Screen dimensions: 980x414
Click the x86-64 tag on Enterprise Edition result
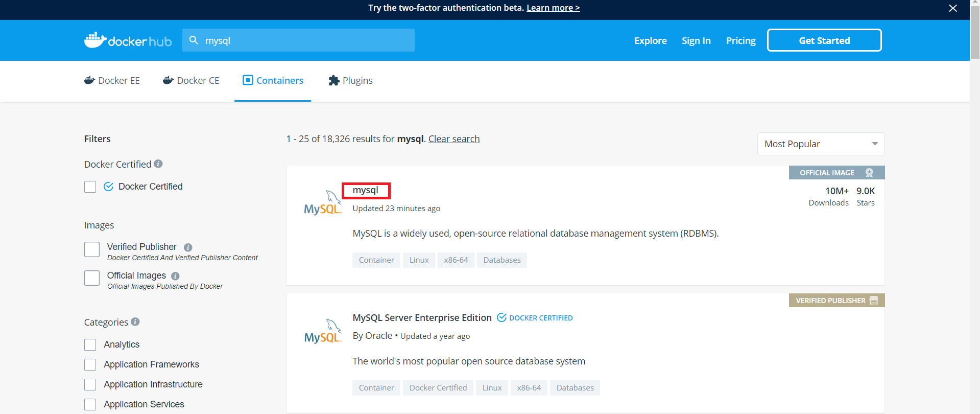click(529, 388)
